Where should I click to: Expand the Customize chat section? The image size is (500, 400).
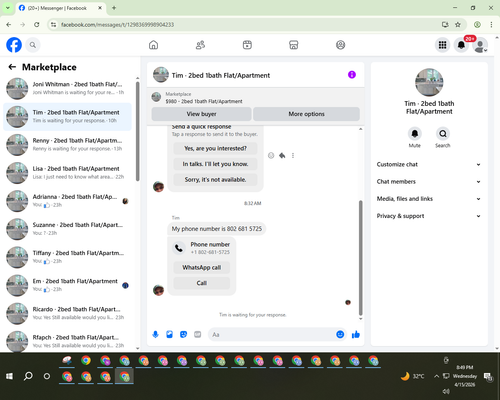(429, 164)
